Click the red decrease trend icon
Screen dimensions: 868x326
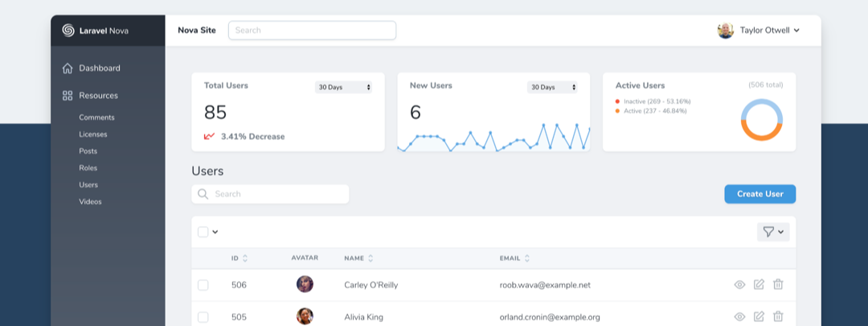point(209,136)
